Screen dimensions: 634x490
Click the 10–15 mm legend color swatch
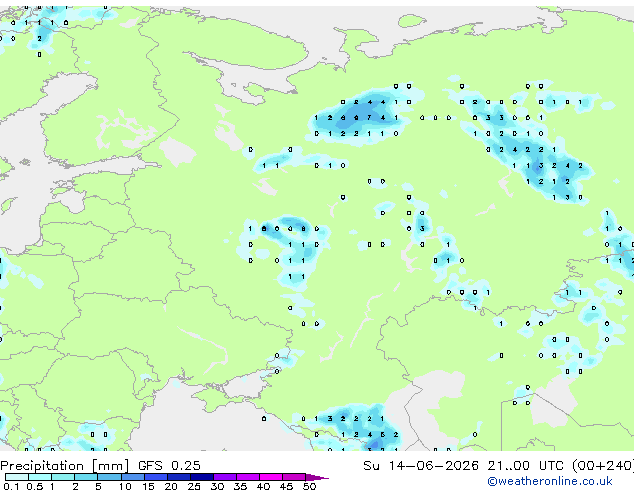pos(132,477)
